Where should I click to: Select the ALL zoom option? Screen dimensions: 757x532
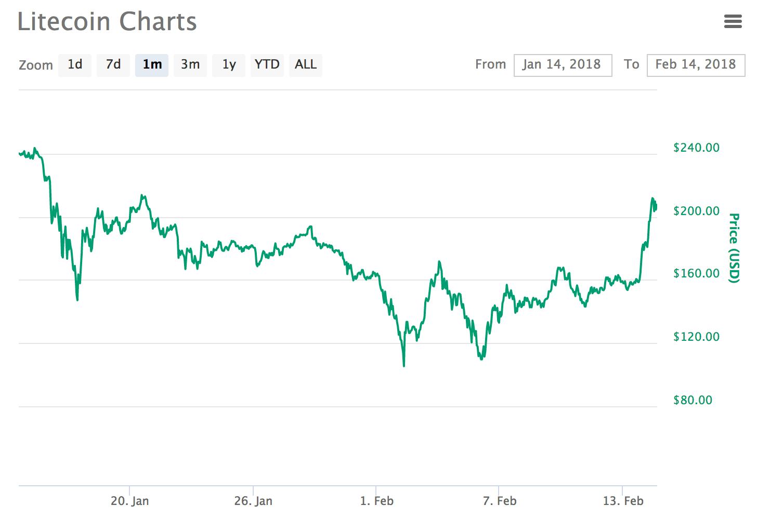(x=306, y=64)
